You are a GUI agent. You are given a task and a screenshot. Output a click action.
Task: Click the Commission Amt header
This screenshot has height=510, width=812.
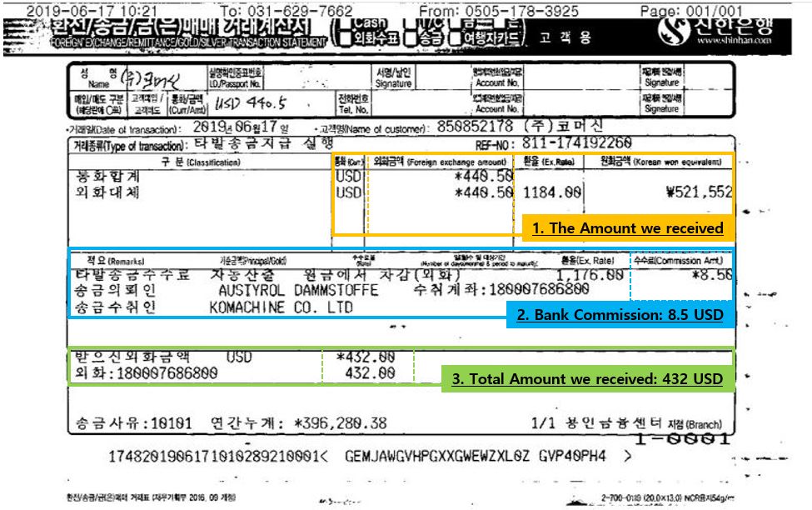pos(679,260)
